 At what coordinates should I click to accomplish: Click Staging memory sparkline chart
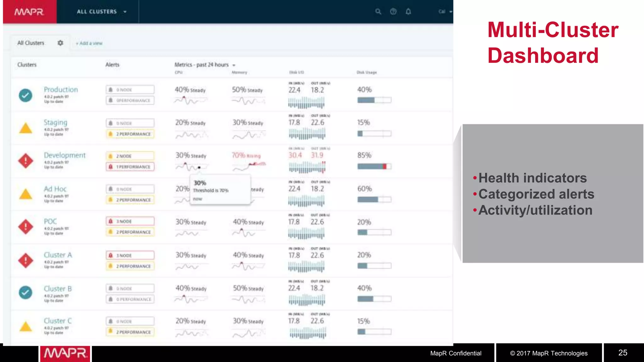[249, 135]
